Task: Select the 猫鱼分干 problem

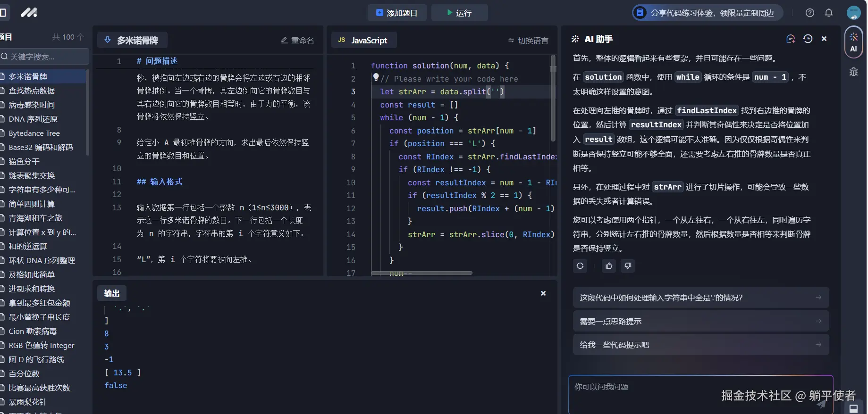Action: pos(42,161)
